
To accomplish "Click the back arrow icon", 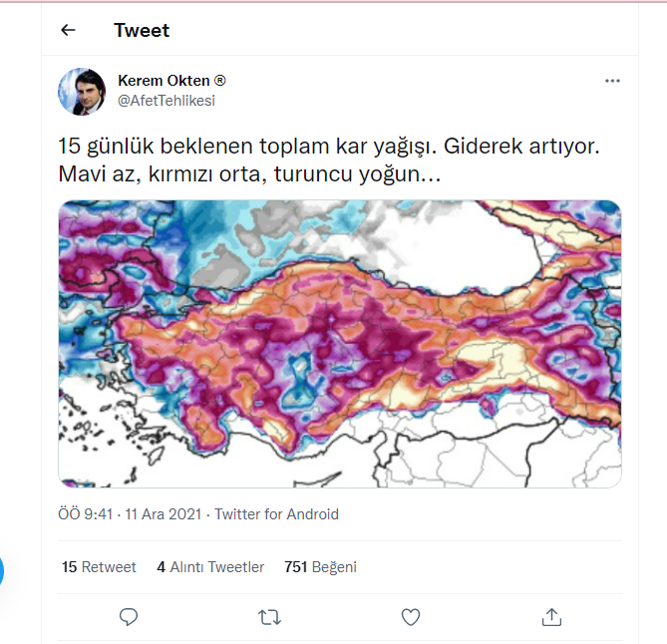I will (68, 30).
